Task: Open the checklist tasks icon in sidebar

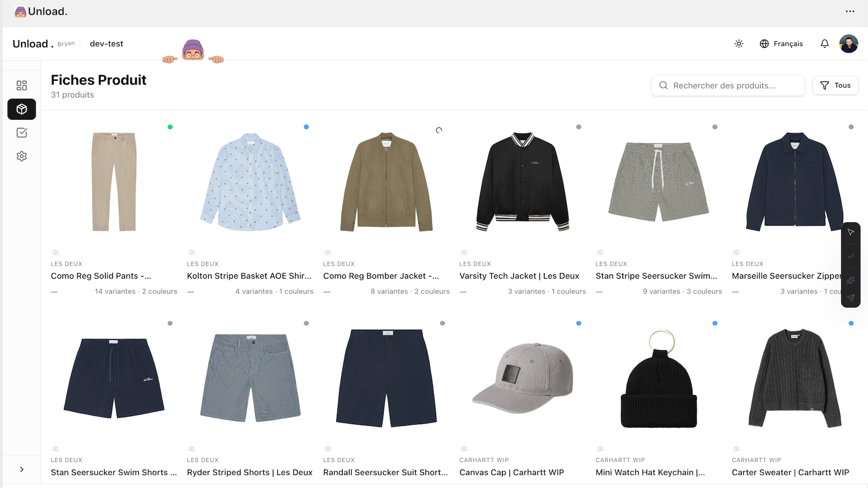Action: [22, 133]
